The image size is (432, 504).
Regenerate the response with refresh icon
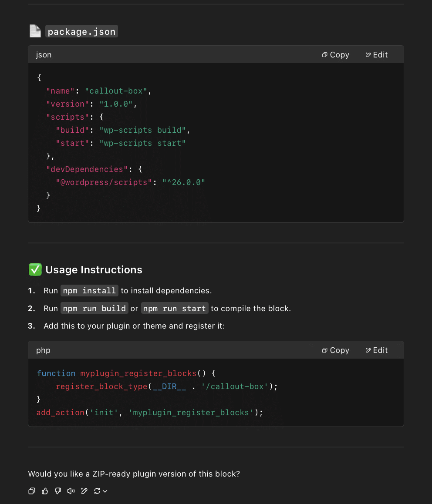pos(97,491)
